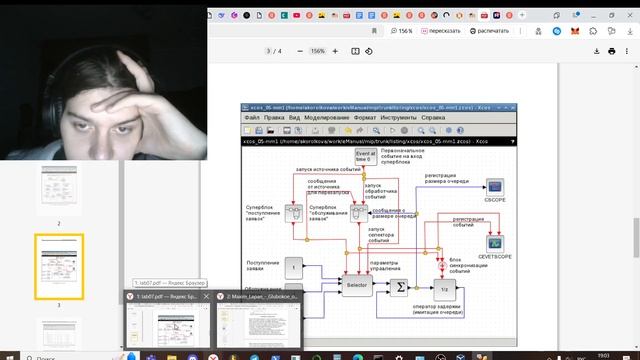Open browser downloads arrow at toolbar end

click(630, 31)
